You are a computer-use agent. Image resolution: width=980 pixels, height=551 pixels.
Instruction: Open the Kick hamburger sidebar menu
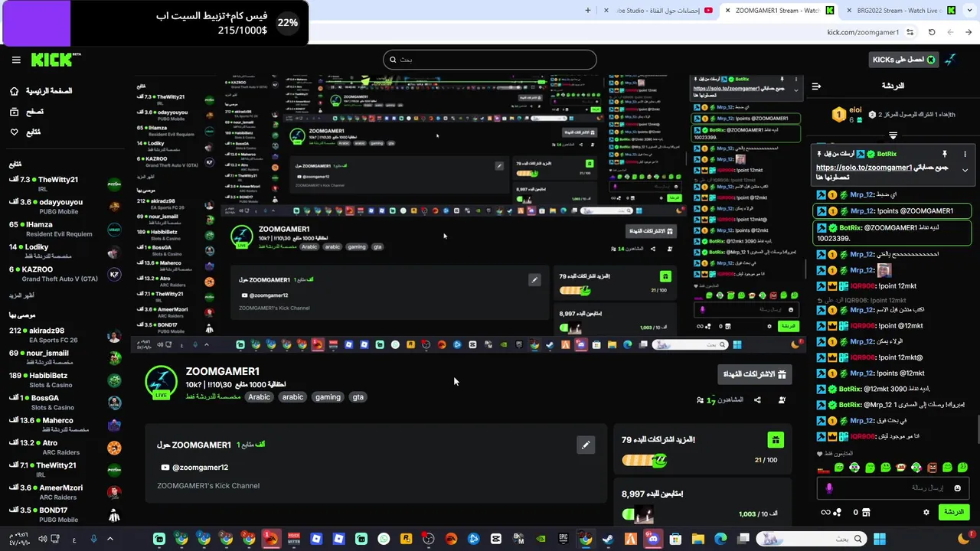coord(16,60)
